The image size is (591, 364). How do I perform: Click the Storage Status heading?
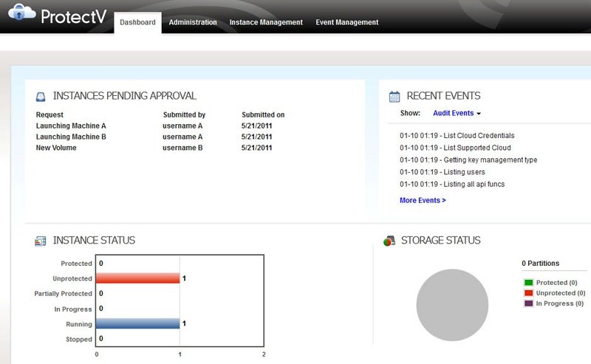(x=440, y=240)
